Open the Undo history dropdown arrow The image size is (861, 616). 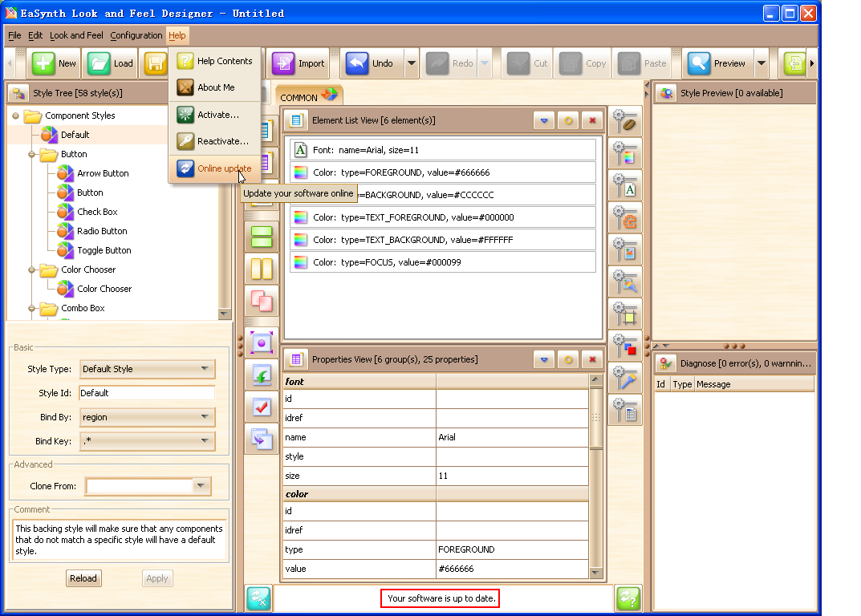[412, 63]
